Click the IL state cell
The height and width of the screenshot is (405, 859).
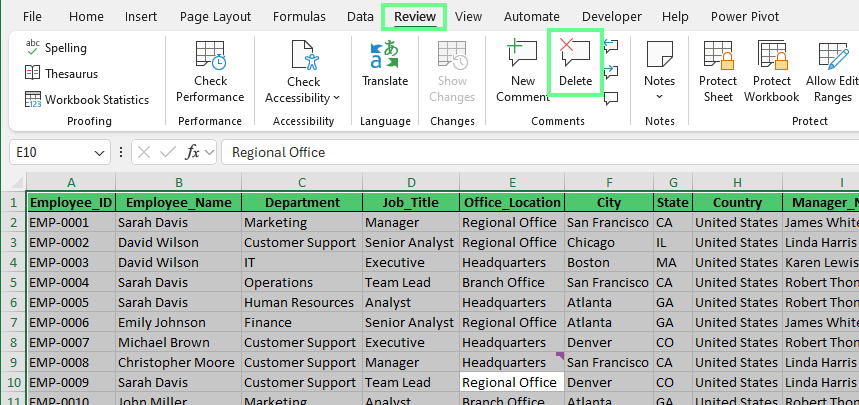point(673,242)
